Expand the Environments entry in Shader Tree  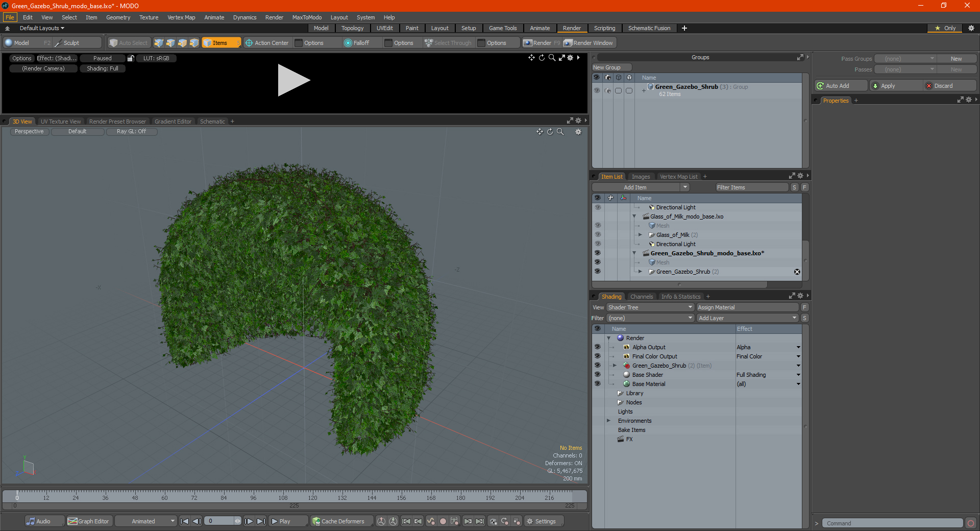click(x=608, y=421)
